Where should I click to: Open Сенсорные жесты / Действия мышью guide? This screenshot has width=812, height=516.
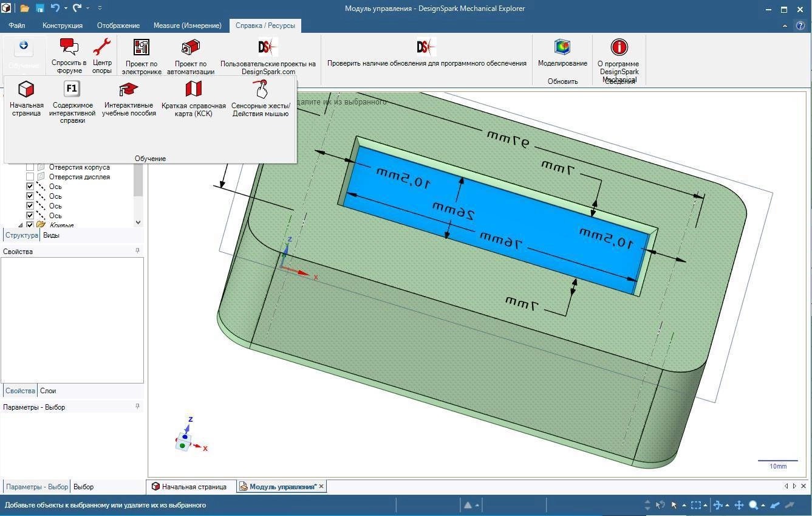click(x=261, y=97)
